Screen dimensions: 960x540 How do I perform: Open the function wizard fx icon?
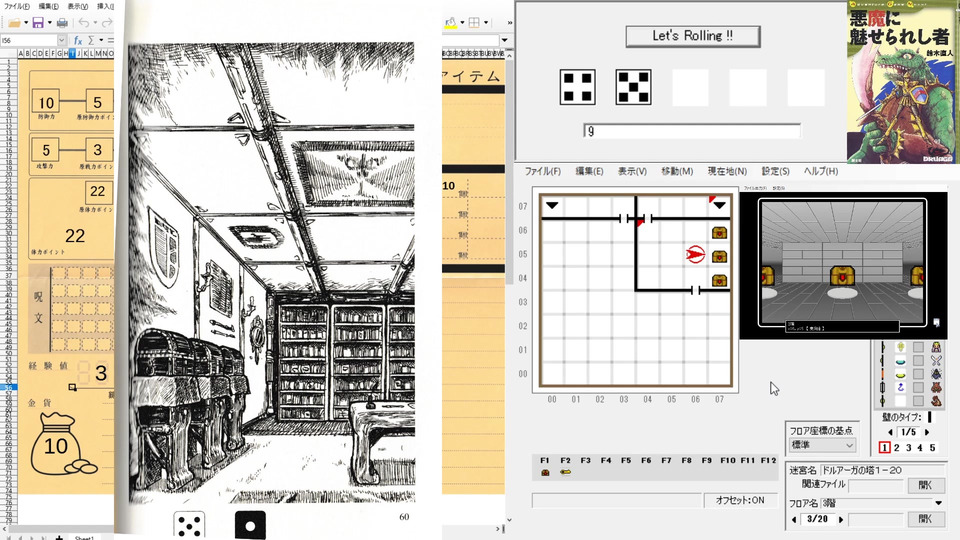pyautogui.click(x=78, y=40)
